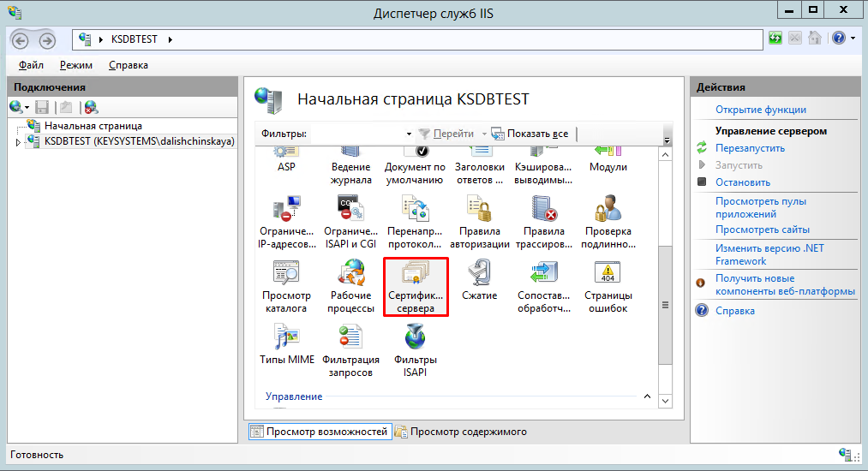Open Фильтры ISAPI feature
Viewport: 868px width, 471px height.
415,351
